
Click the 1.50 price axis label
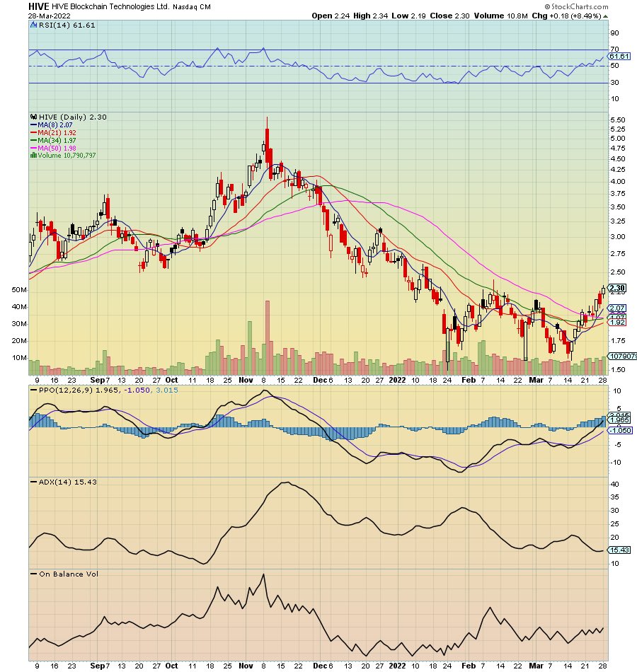pyautogui.click(x=618, y=369)
